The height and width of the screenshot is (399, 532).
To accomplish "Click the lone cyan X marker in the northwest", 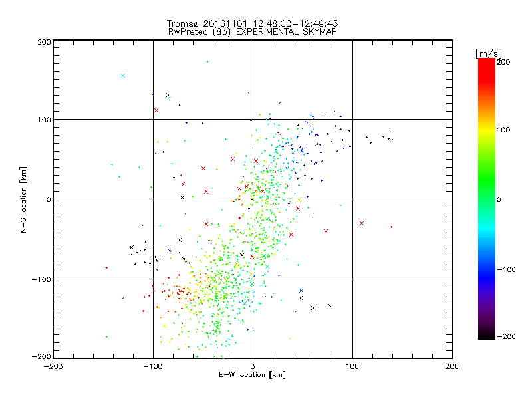I will click(123, 76).
